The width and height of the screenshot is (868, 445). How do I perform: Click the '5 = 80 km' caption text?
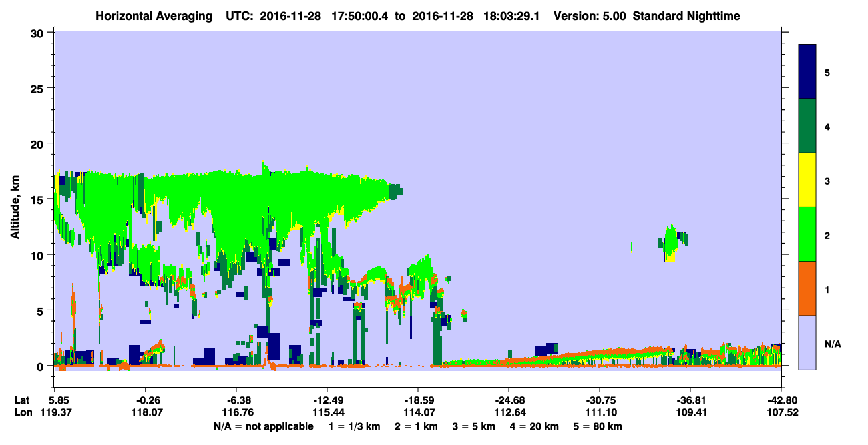pyautogui.click(x=598, y=426)
